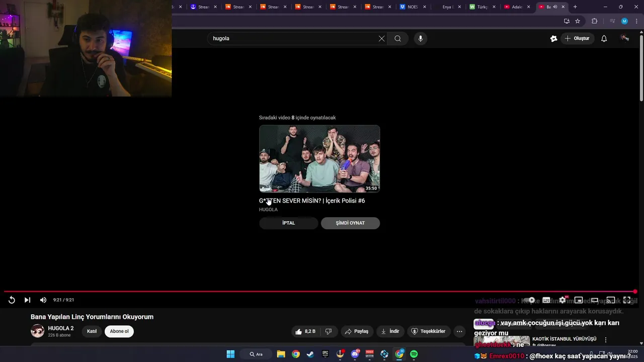Open the KAOTİK İSTANBUL YÜRÜYÜŞÜ video

(x=564, y=339)
